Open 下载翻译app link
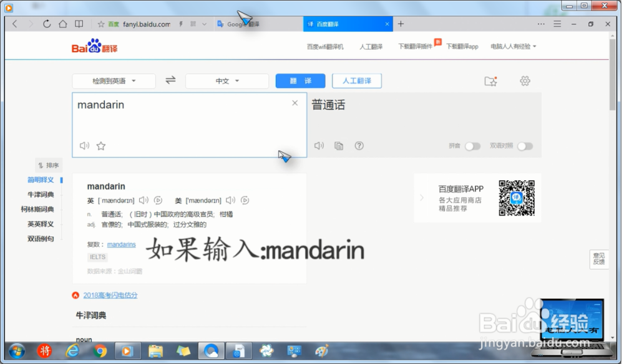Image resolution: width=624 pixels, height=364 pixels. click(x=462, y=47)
